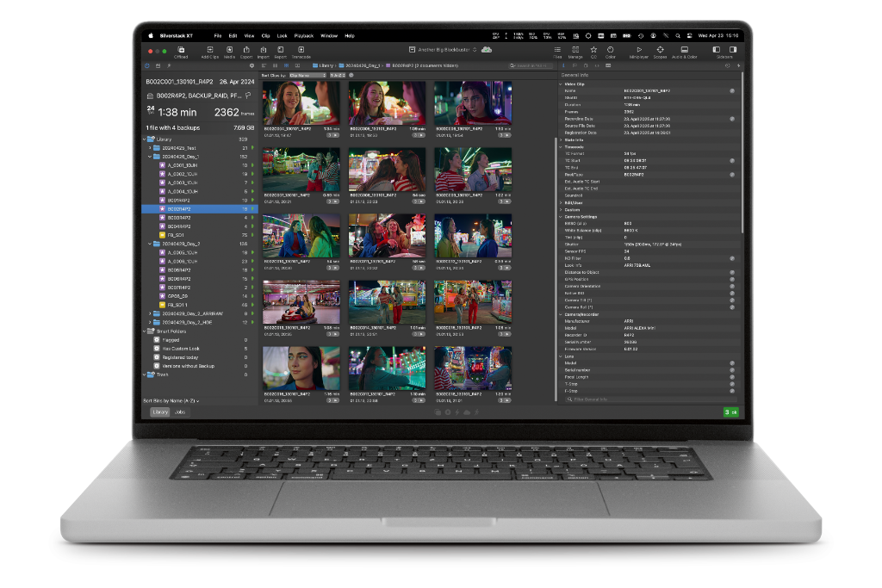Open the Scopes panel
882x588 pixels.
[660, 52]
